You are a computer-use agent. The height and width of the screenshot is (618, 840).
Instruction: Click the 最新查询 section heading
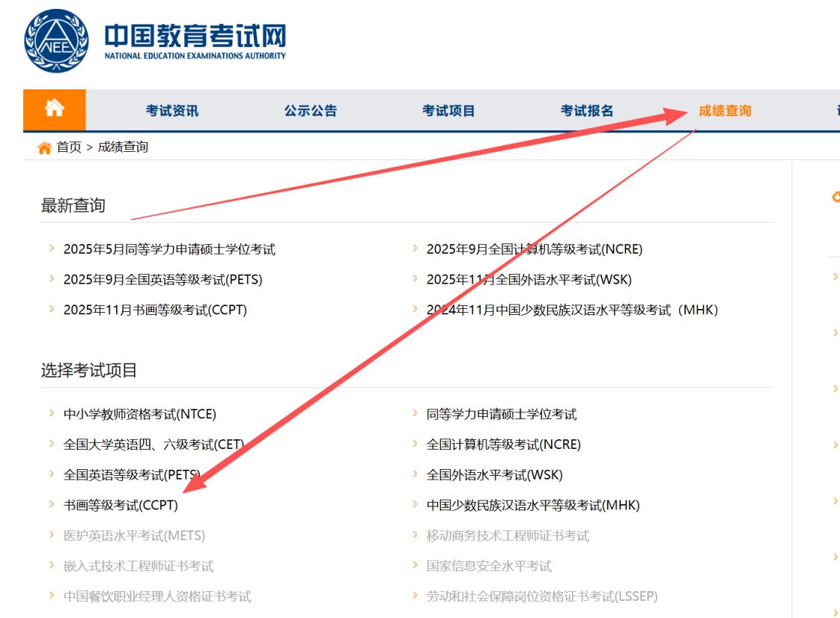click(x=73, y=205)
